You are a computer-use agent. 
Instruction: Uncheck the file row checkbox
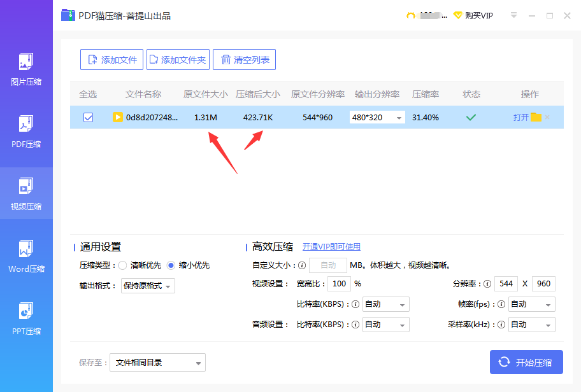pos(88,117)
